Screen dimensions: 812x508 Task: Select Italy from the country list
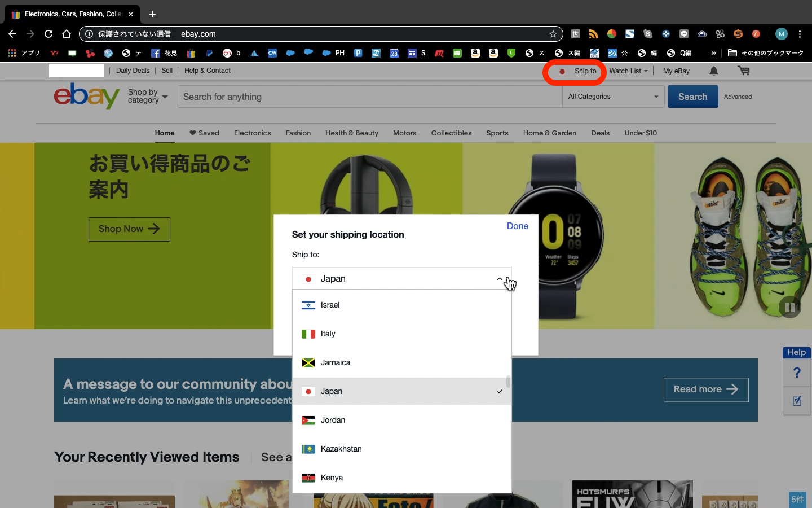point(328,334)
